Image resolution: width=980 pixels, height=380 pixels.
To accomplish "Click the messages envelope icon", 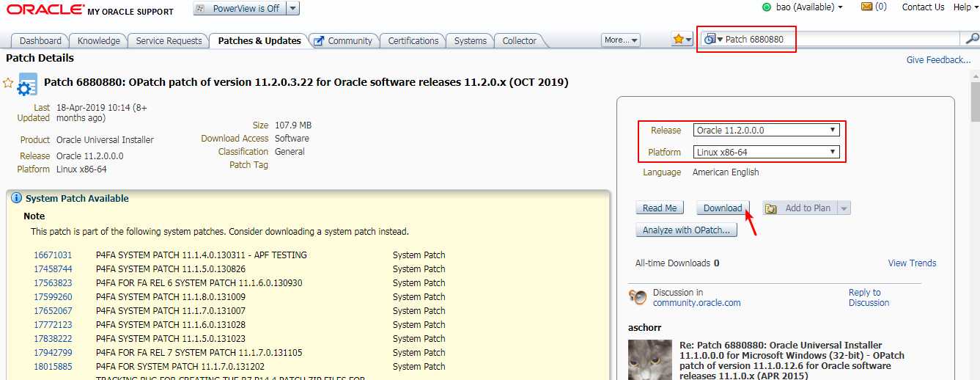I will 867,7.
